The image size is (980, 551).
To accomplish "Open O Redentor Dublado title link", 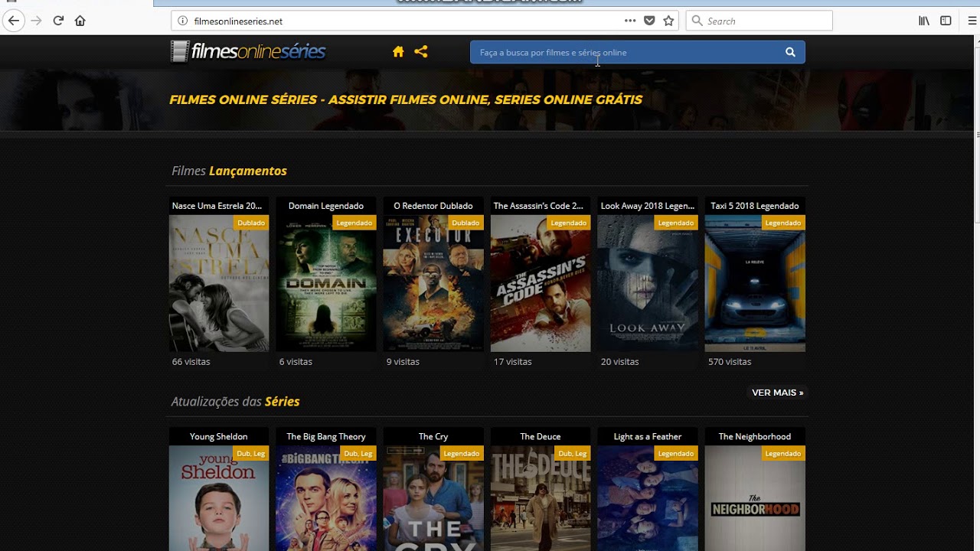I will [433, 206].
